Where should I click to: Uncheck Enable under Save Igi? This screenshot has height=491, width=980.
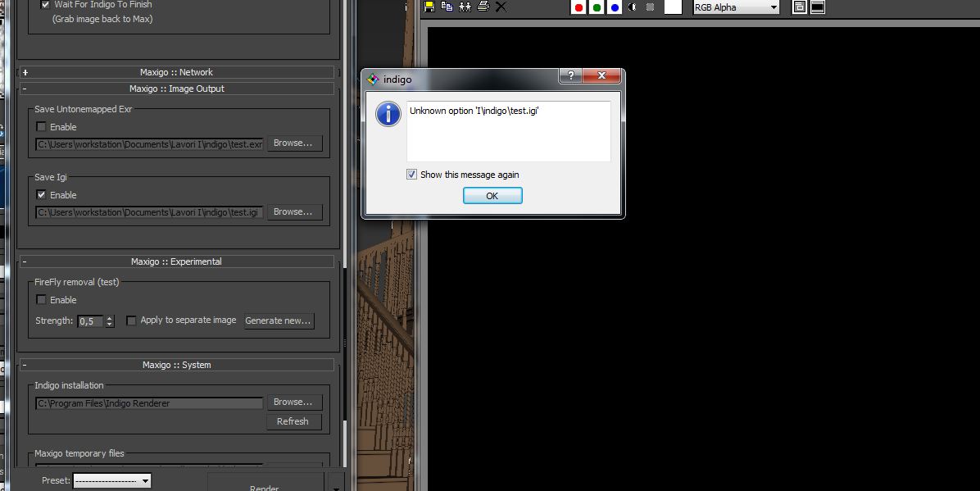pos(42,195)
